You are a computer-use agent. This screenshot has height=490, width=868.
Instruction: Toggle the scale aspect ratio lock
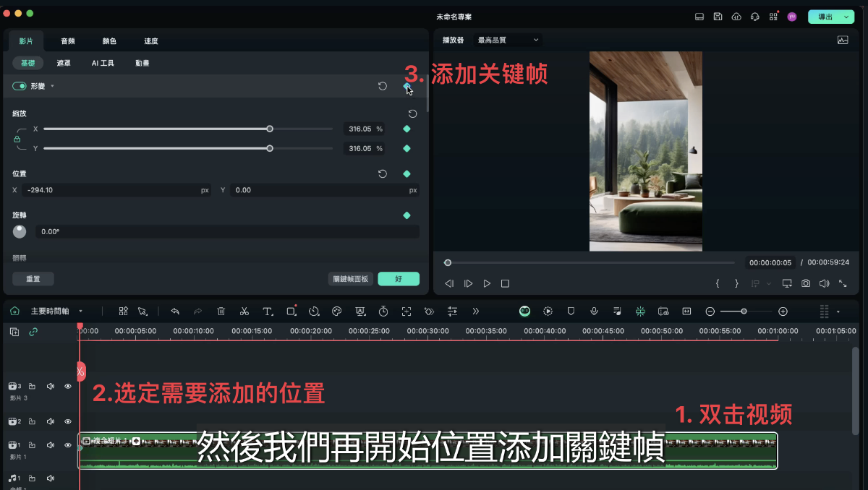pos(17,138)
